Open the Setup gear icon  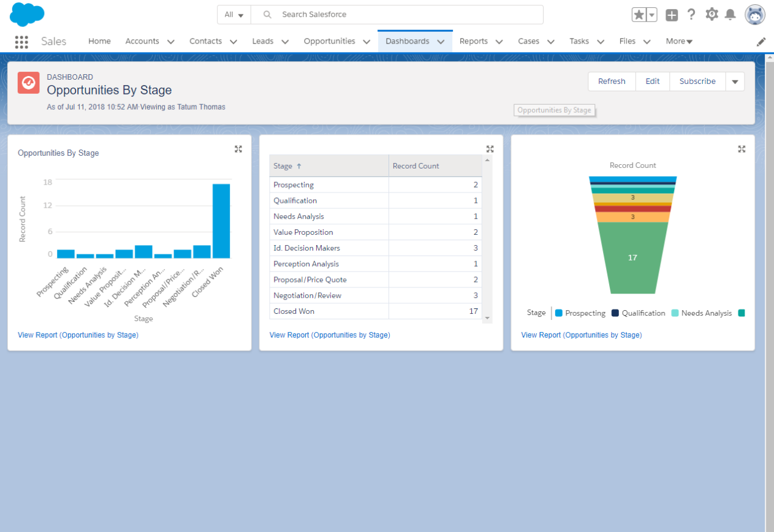(x=711, y=15)
